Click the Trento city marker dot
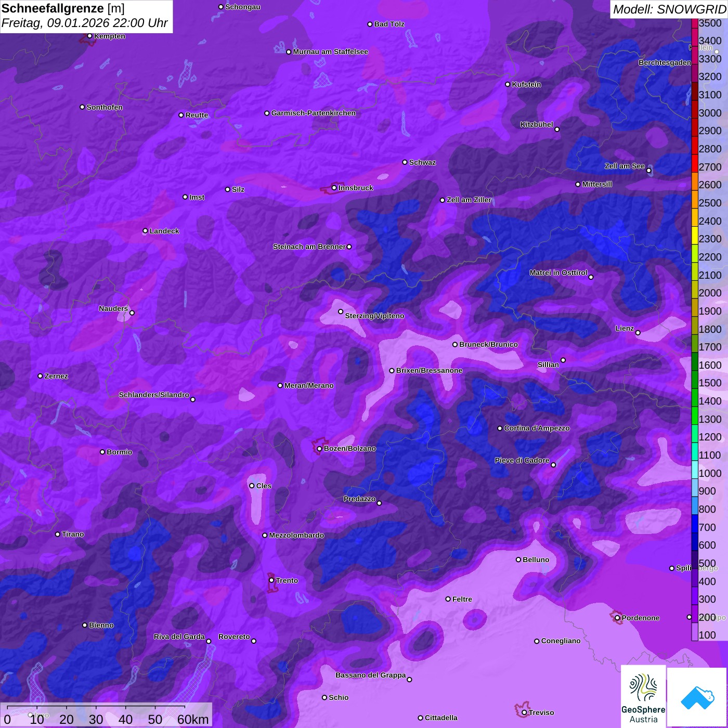Viewport: 728px width, 728px height. point(271,580)
